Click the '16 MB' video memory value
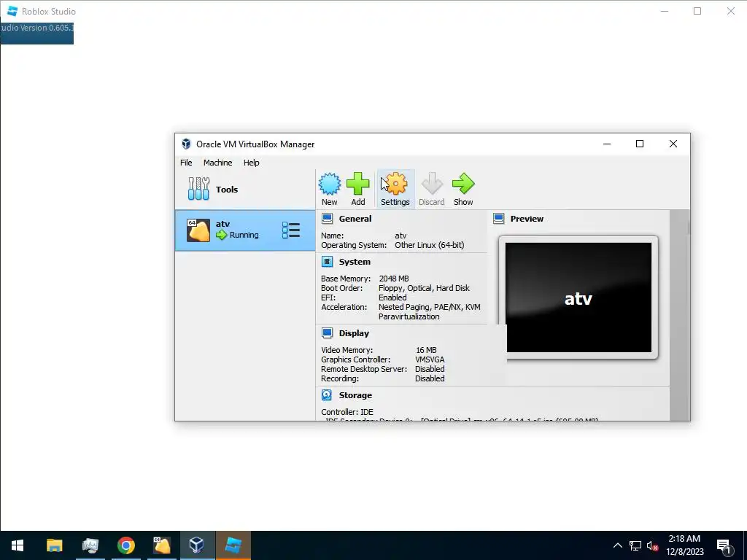 [x=426, y=350]
